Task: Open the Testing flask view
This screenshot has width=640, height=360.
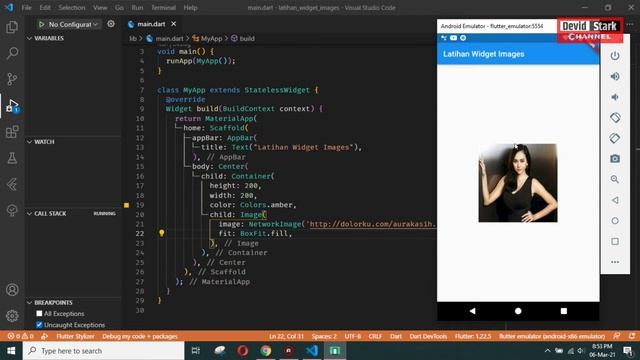Action: (12, 158)
